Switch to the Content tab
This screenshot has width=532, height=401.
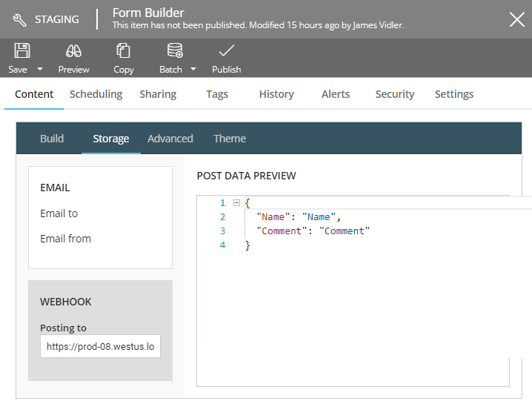pos(34,94)
